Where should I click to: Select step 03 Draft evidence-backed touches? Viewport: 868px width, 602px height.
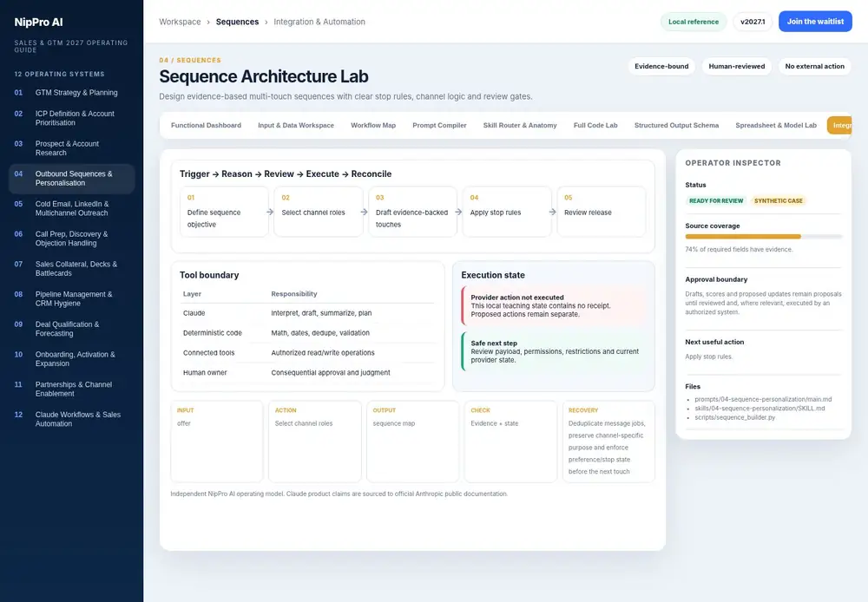(412, 212)
